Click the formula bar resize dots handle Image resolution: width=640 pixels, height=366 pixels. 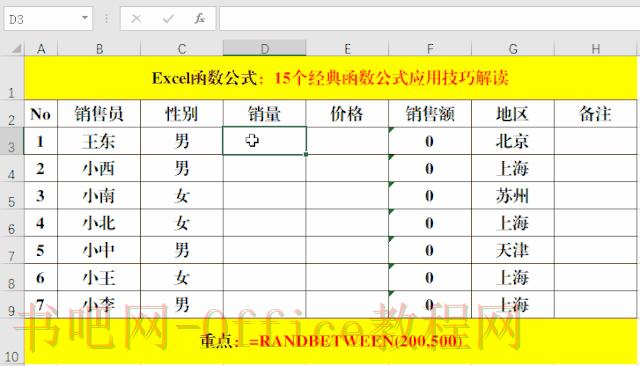[106, 19]
